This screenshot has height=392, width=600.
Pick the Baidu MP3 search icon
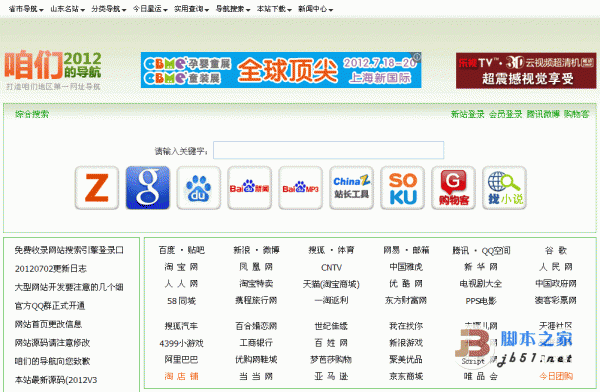pos(300,188)
